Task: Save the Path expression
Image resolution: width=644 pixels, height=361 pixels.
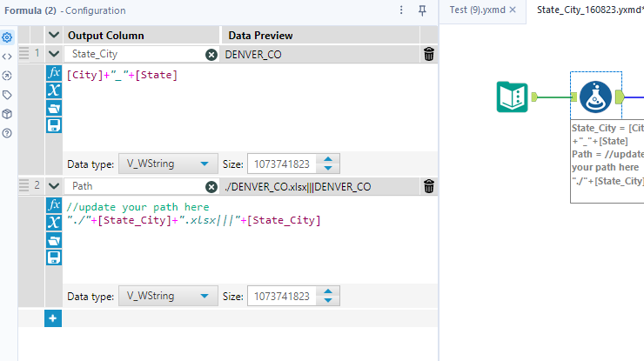Action: pyautogui.click(x=53, y=257)
